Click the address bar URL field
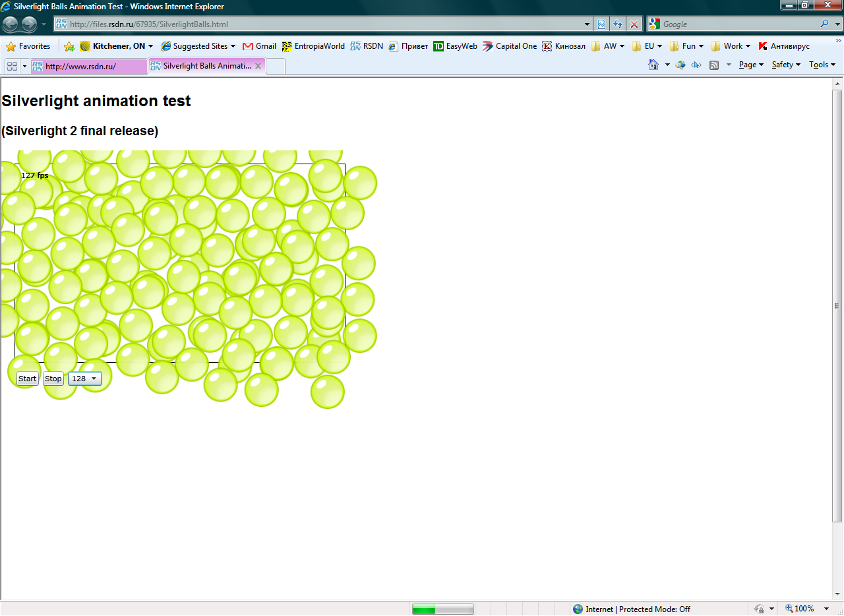Viewport: 844px width, 616px height. pyautogui.click(x=323, y=24)
